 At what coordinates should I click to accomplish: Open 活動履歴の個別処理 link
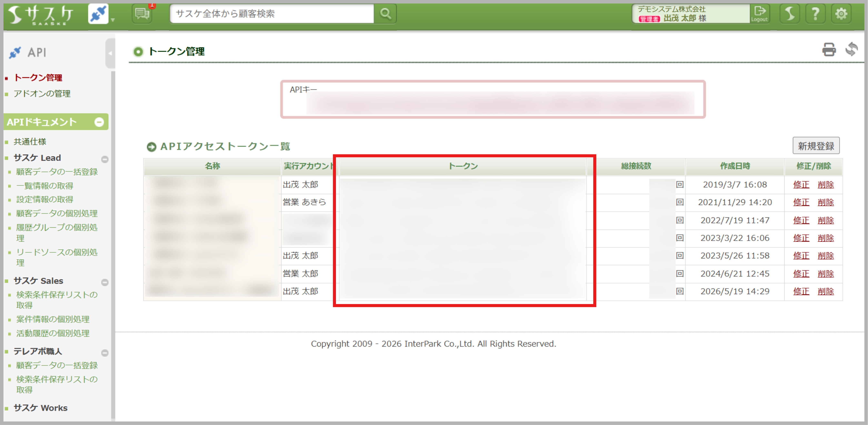coord(53,333)
